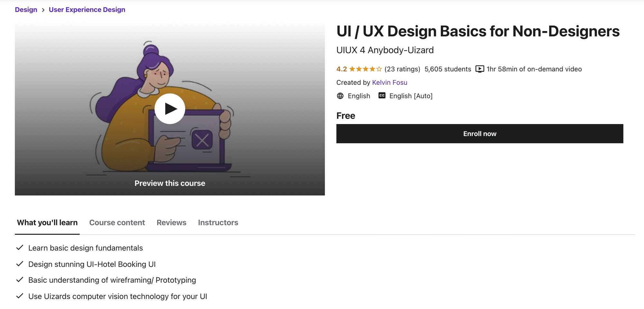Switch to the Course content tab
The height and width of the screenshot is (309, 644).
pyautogui.click(x=117, y=222)
